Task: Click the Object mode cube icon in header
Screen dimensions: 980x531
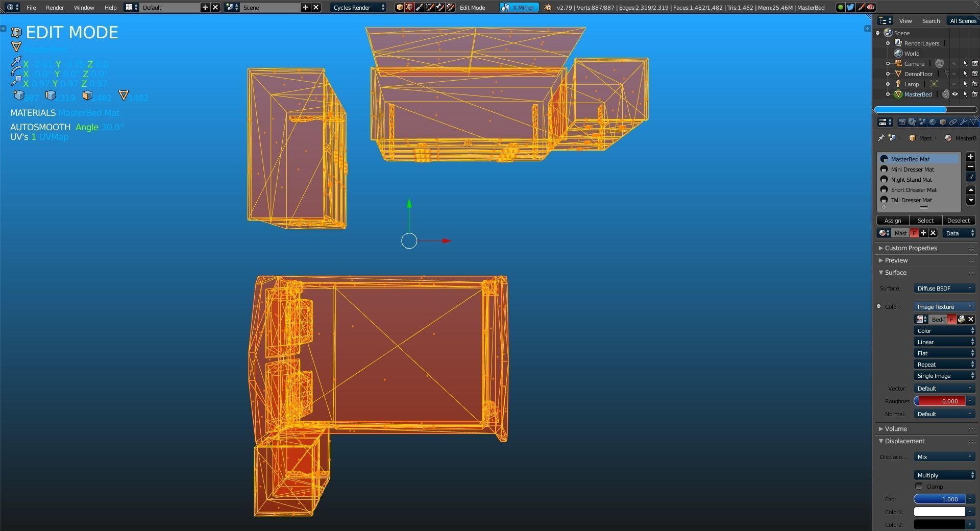Action: click(400, 7)
